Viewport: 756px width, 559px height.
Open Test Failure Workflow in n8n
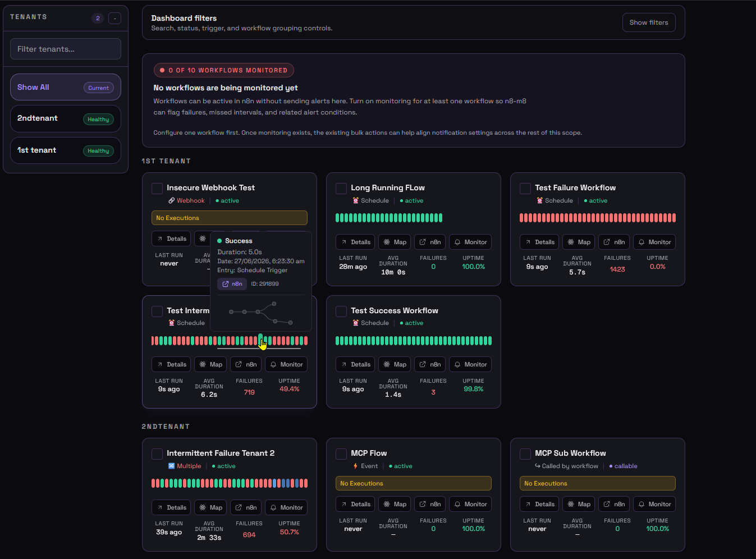click(614, 242)
